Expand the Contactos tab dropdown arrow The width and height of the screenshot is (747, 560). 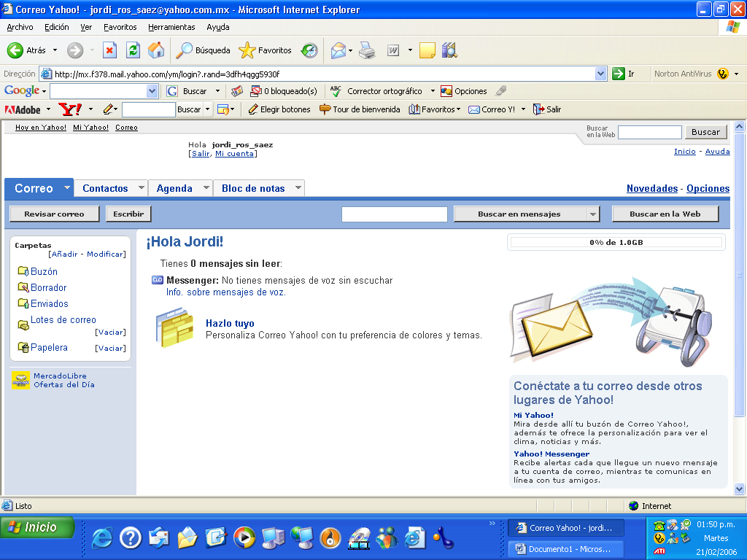tap(142, 187)
